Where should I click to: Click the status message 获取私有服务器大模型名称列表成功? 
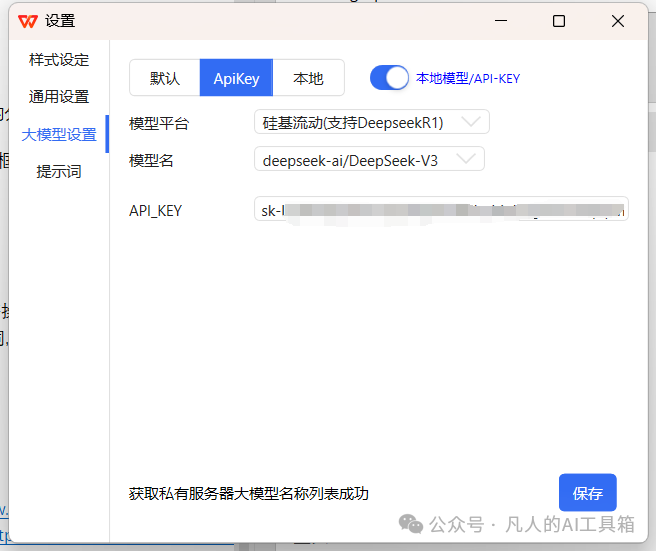point(249,494)
